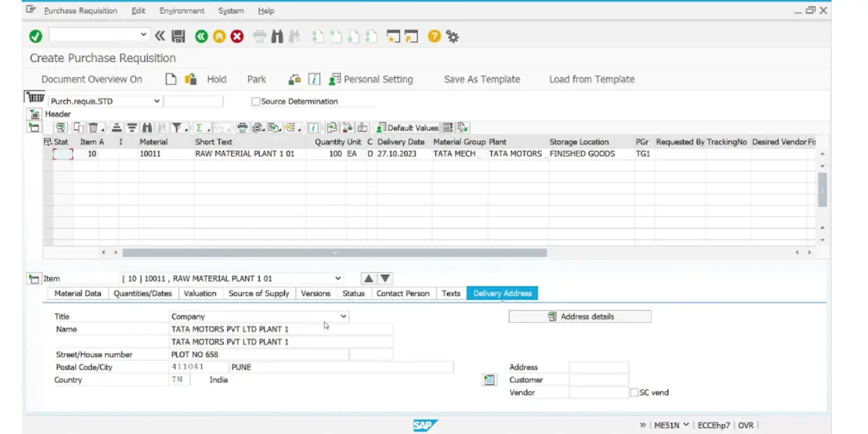Click the Find binoculars icon in the top toolbar

(277, 36)
